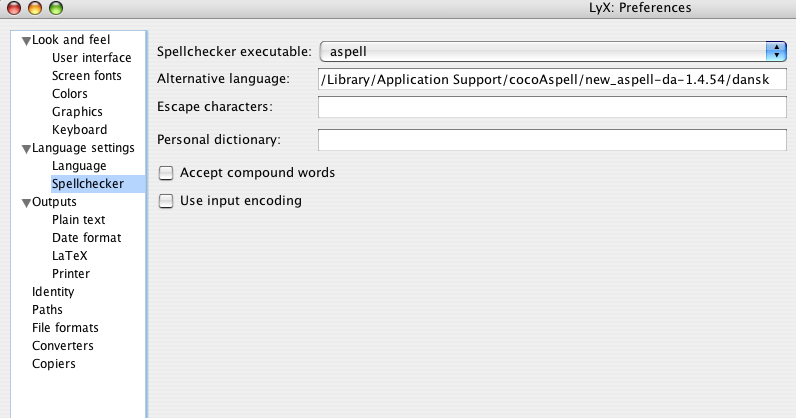Focus the Escape characters text field
796x418 pixels.
click(552, 107)
